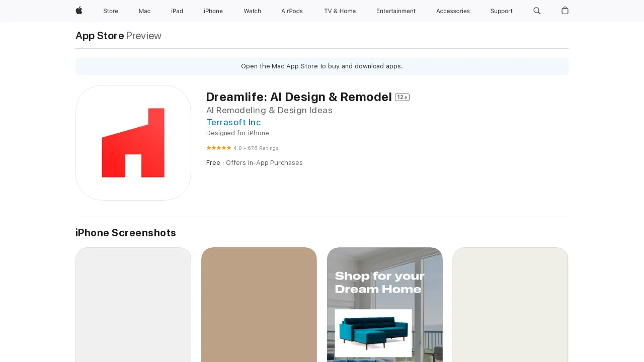Open the Accessories menu
Viewport: 644px width, 362px height.
coord(453,11)
